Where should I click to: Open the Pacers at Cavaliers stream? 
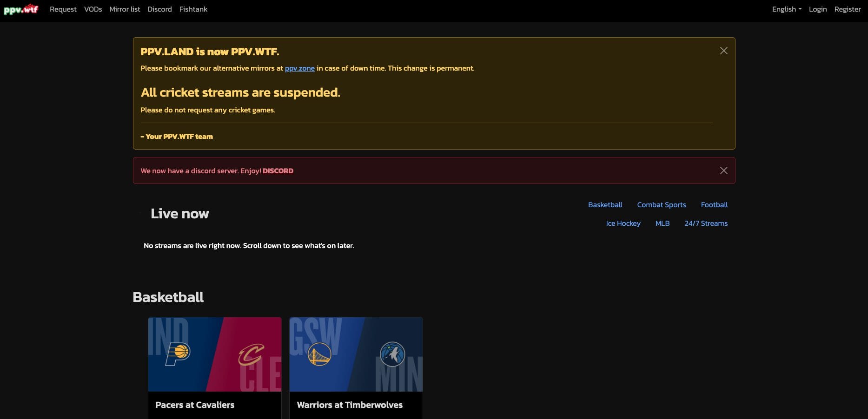pos(214,367)
